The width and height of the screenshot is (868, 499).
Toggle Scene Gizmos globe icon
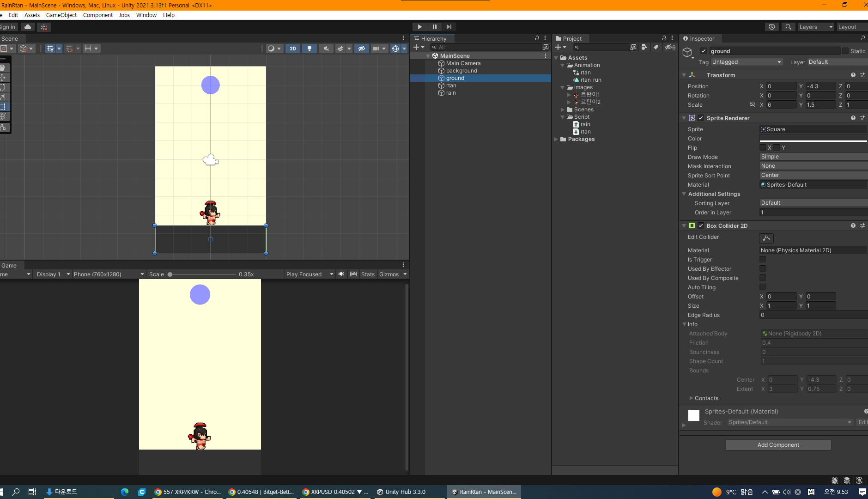[395, 49]
